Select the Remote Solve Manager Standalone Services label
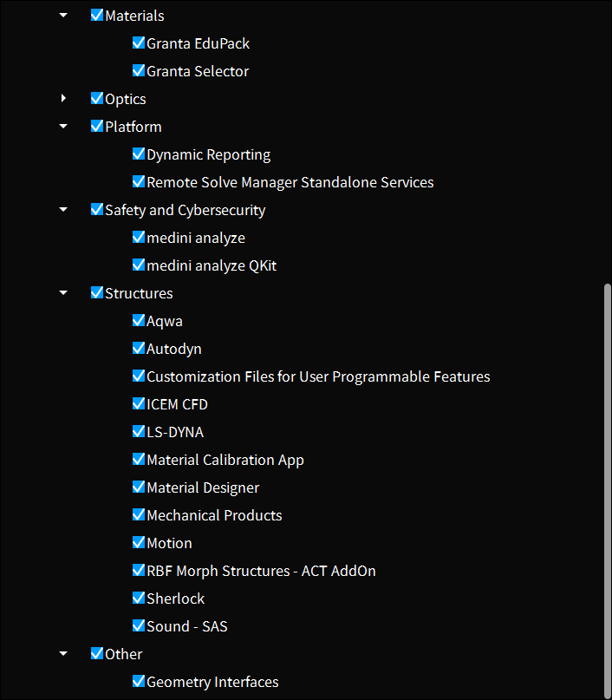Viewport: 612px width, 700px height. coord(290,182)
